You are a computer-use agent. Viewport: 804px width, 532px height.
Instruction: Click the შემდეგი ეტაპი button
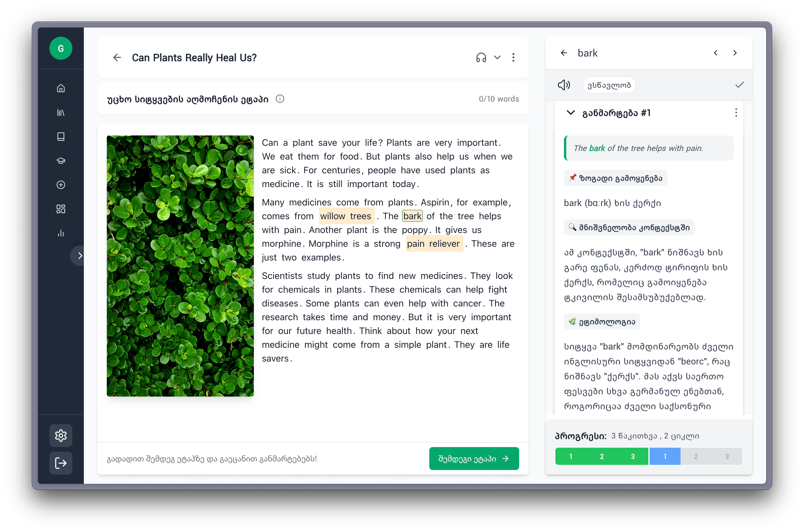click(473, 458)
